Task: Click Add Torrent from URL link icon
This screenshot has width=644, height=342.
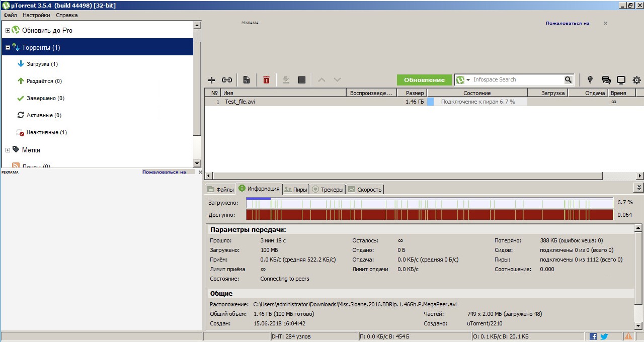Action: [227, 80]
